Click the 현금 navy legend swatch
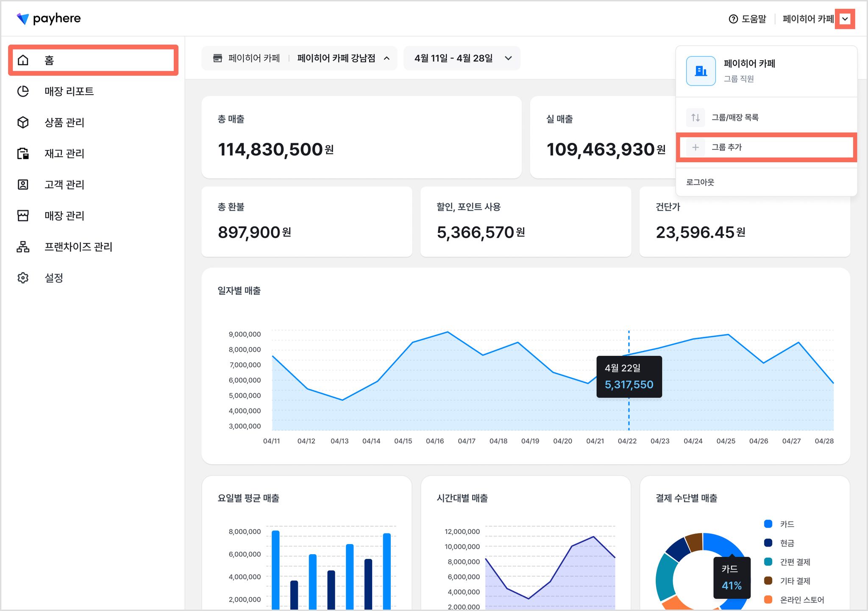The height and width of the screenshot is (611, 868). tap(768, 543)
